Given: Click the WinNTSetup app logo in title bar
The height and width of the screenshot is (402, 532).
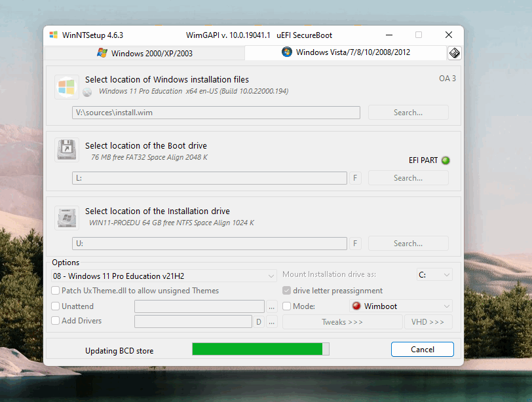Looking at the screenshot, I should point(53,35).
